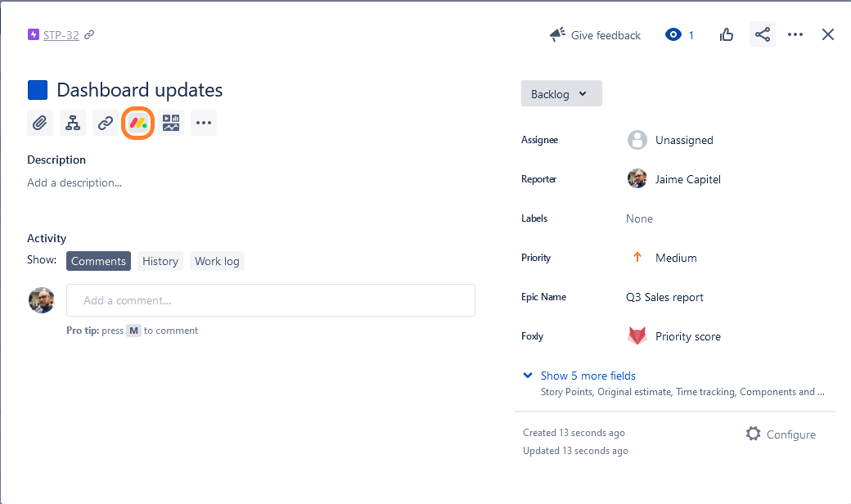The image size is (851, 504).
Task: Click the Add a comment box
Action: coord(270,300)
